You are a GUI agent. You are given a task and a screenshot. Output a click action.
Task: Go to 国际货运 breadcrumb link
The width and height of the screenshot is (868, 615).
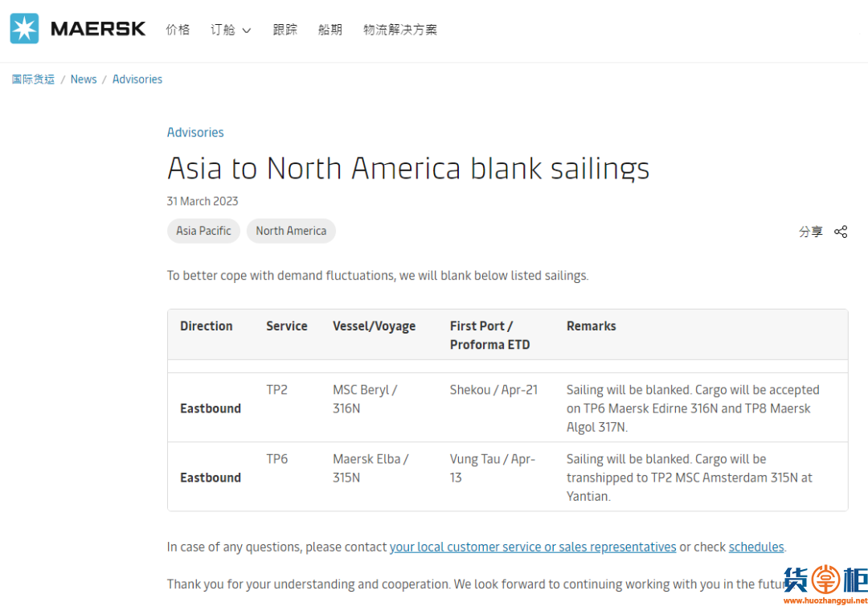33,79
